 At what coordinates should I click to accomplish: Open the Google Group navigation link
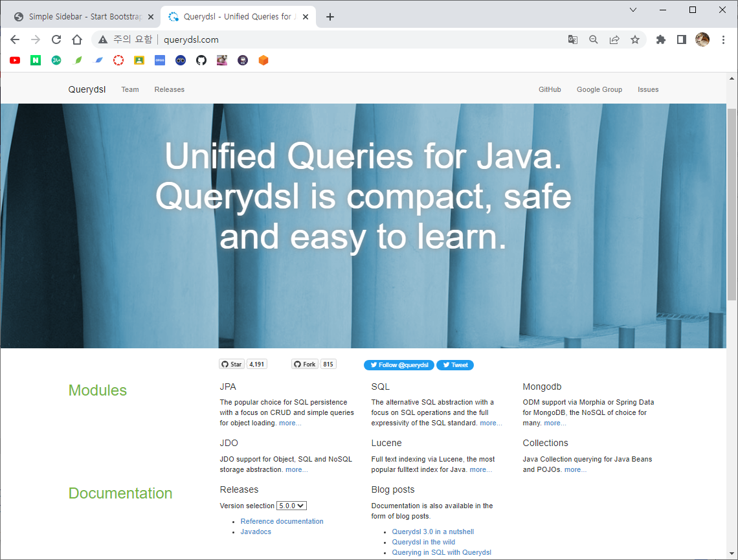click(599, 89)
